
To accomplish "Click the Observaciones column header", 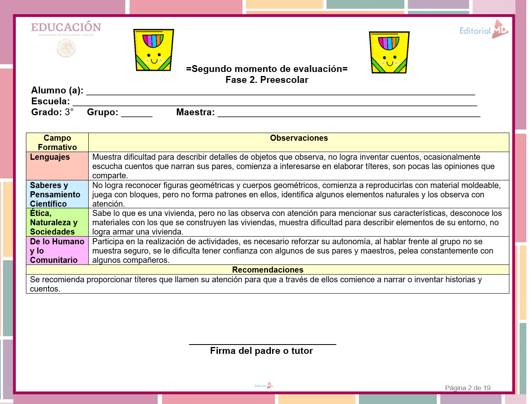I will 299,138.
